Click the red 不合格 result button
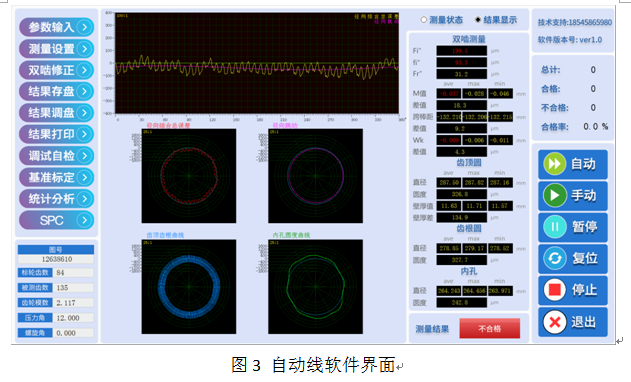 click(489, 329)
